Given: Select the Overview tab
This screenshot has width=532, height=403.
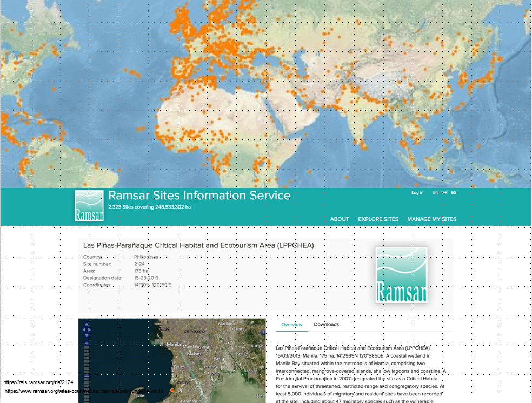Looking at the screenshot, I should click(x=292, y=325).
